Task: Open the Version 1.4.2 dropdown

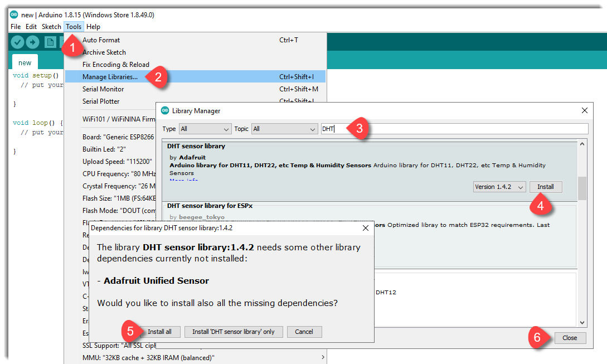Action: (x=499, y=187)
